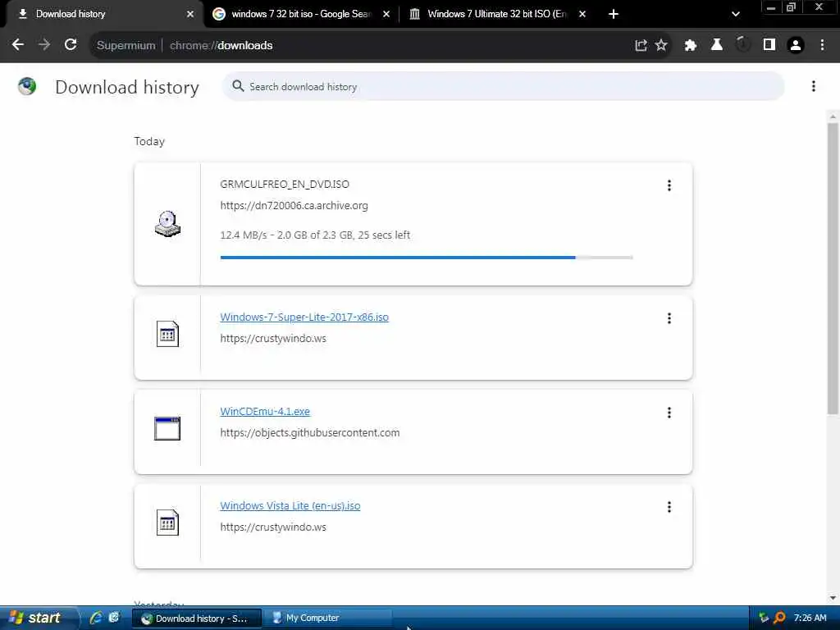Close the Windows 7 Ultimate ISO tab
Viewport: 840px width, 630px height.
coord(582,14)
